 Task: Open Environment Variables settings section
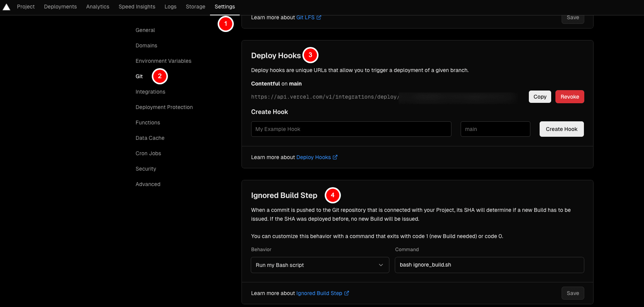(163, 61)
